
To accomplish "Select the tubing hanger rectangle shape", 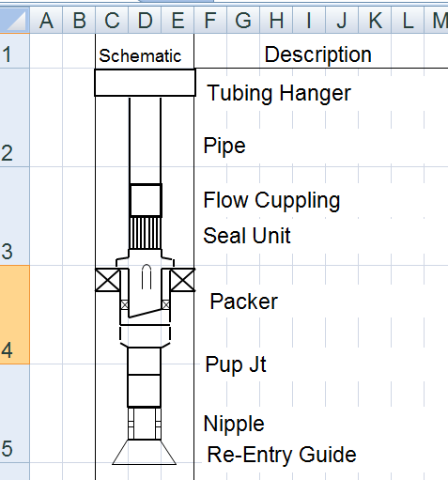I will tap(146, 83).
